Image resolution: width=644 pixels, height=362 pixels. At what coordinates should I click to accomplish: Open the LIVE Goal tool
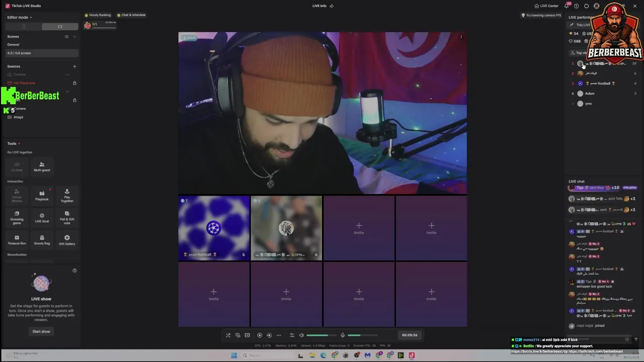(42, 217)
